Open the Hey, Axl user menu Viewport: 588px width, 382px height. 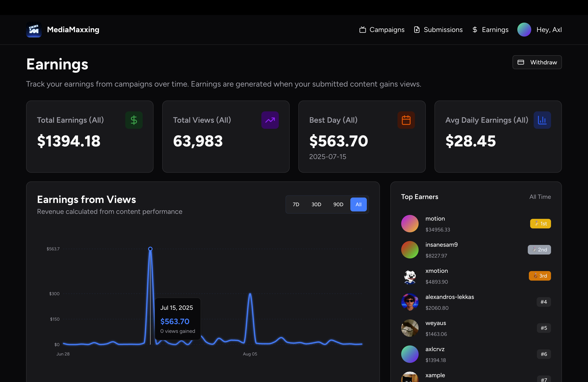[549, 30]
